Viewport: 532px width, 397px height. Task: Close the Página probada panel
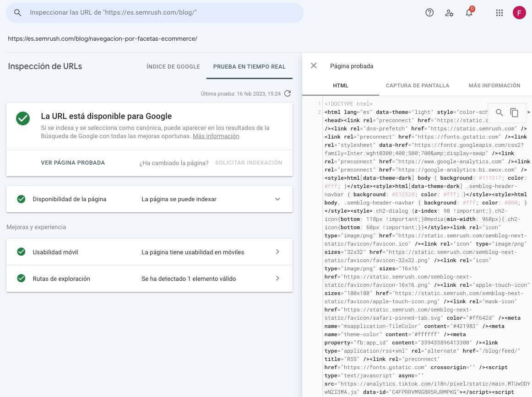[314, 65]
